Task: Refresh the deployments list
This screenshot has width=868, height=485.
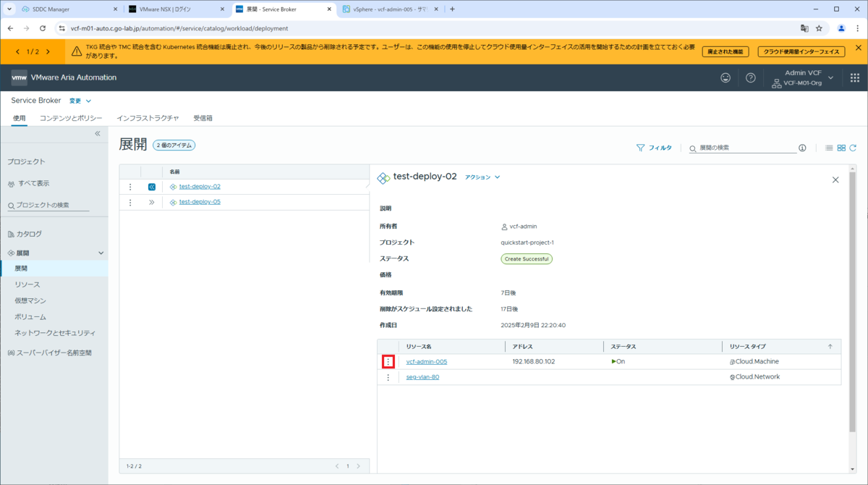Action: coord(853,148)
